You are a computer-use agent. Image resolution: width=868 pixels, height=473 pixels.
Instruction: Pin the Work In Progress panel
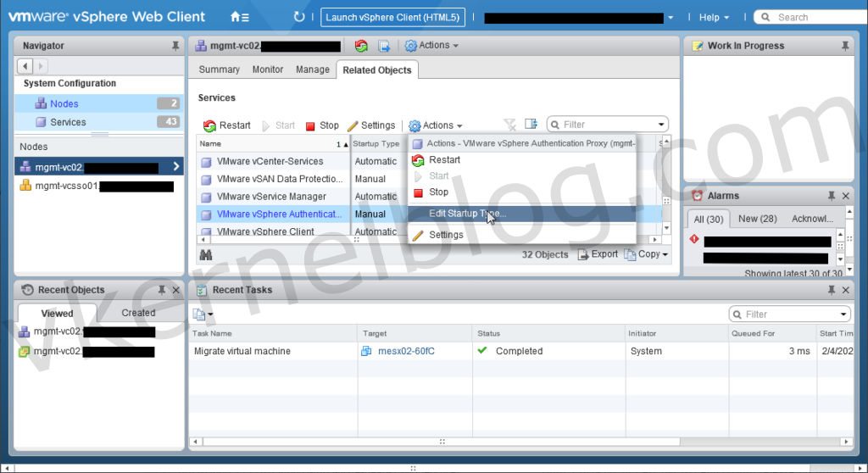845,46
